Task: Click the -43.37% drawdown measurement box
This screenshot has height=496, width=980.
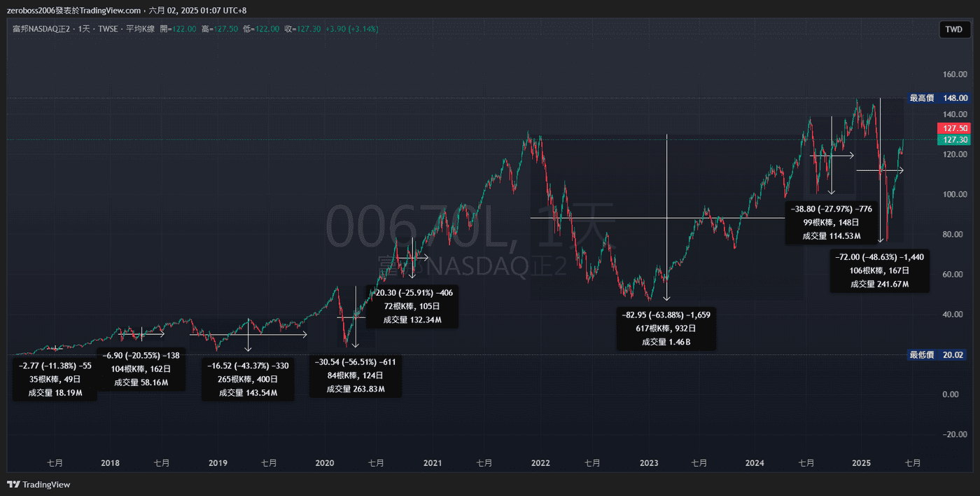Action: pos(248,379)
